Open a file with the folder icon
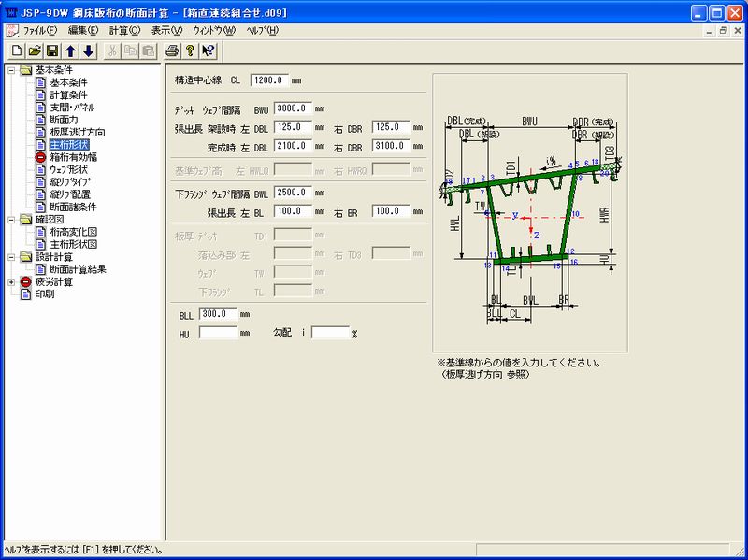The height and width of the screenshot is (560, 748). (34, 50)
